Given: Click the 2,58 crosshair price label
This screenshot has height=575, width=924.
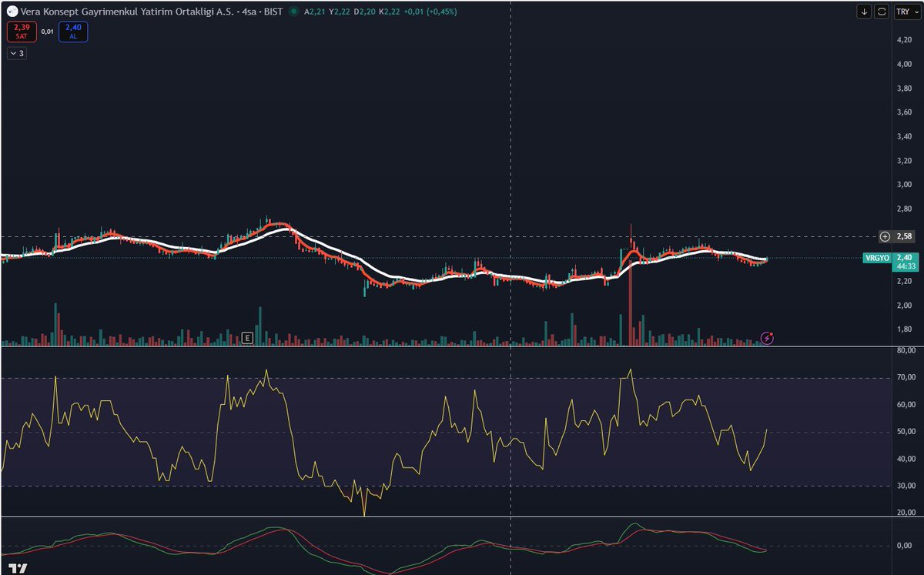Looking at the screenshot, I should click(902, 236).
